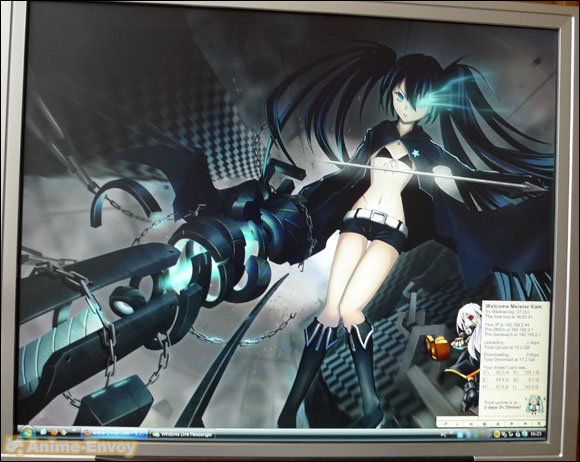
Task: Click the next track button on media bar
Action: [x=525, y=424]
